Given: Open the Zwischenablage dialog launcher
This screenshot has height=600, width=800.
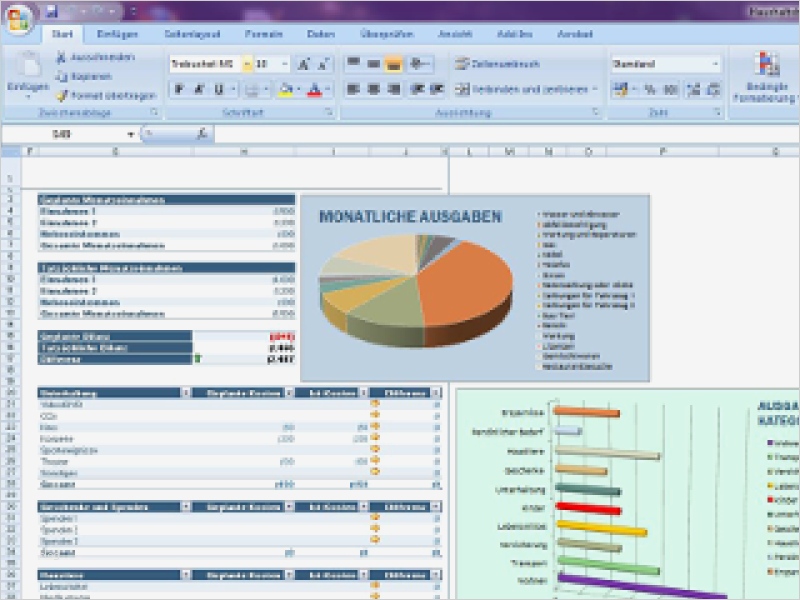Looking at the screenshot, I should click(154, 112).
